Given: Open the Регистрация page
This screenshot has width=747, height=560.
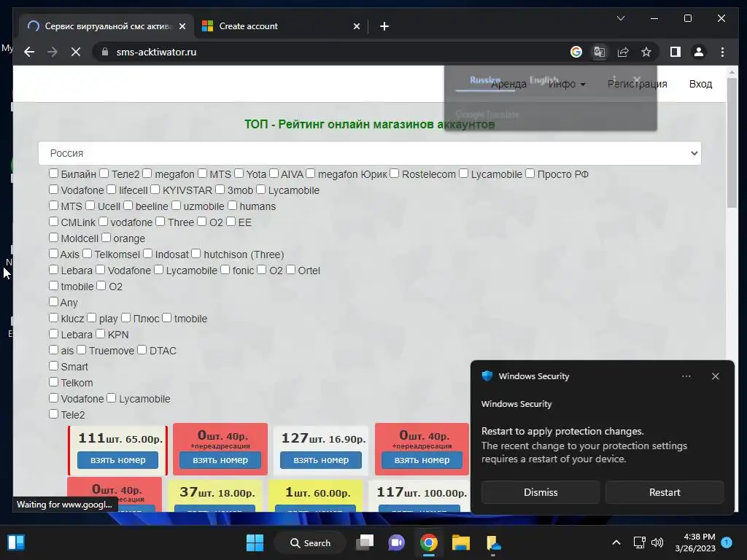Looking at the screenshot, I should 637,84.
